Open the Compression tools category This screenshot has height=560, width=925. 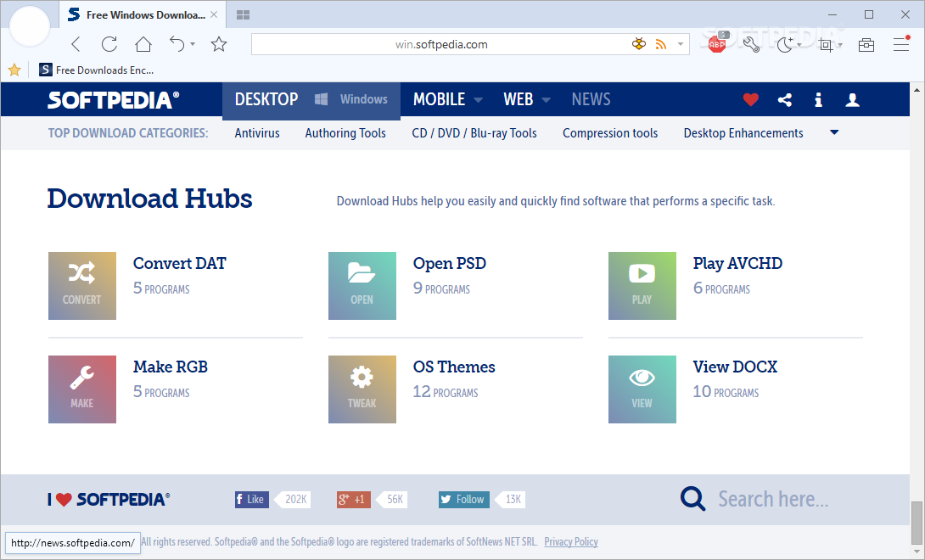coord(610,133)
